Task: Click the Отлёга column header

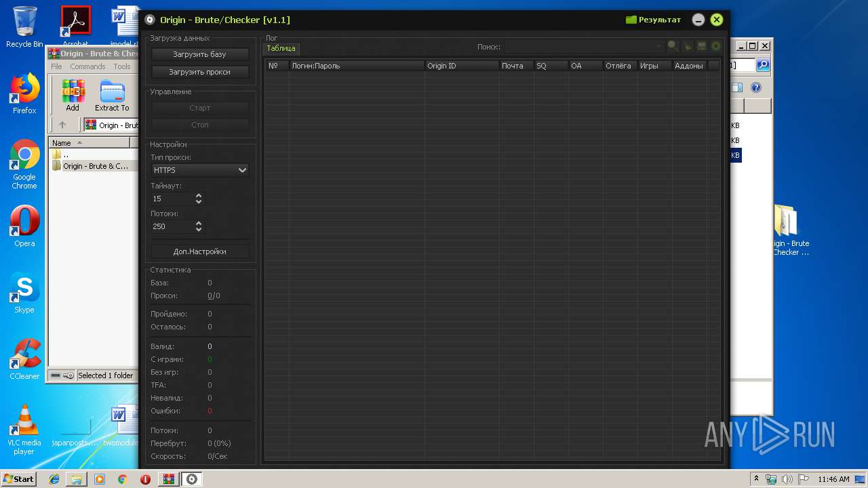Action: 620,66
